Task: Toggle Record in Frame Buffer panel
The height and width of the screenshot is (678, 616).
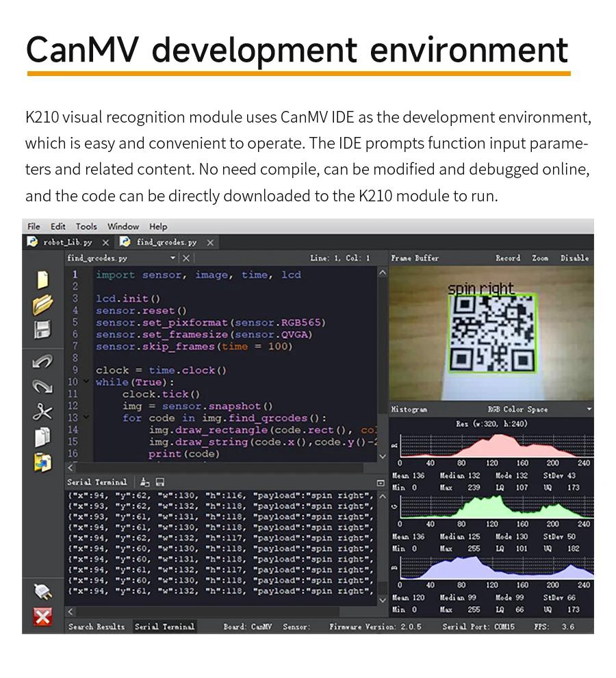Action: [508, 258]
